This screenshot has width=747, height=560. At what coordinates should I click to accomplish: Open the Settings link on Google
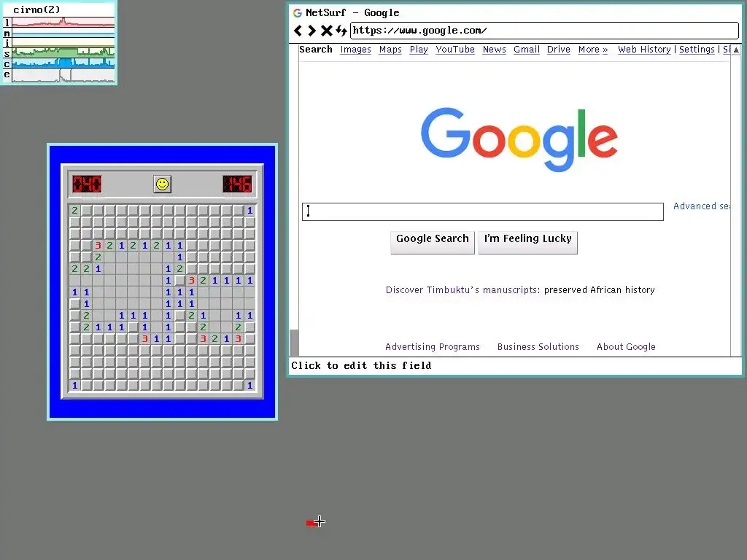[697, 50]
